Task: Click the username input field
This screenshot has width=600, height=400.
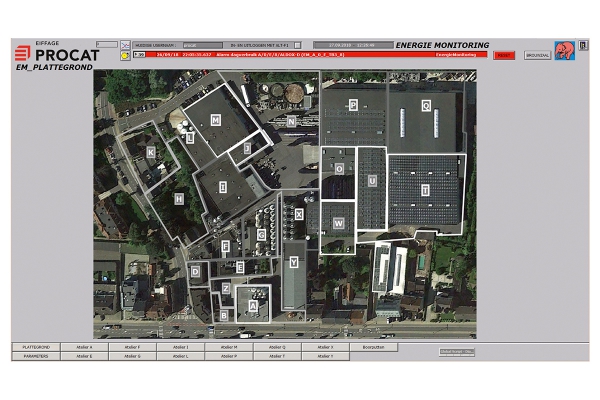Action: pos(202,45)
